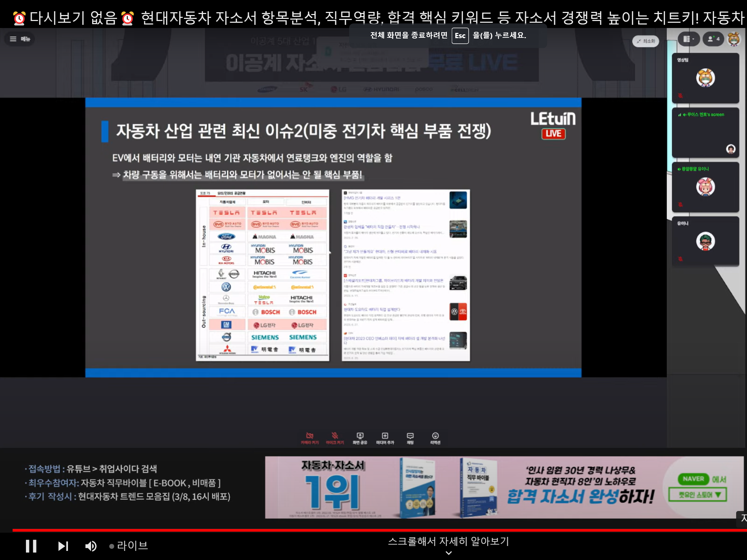
Task: Expand 스크롤해서 자세히 알아보기 chevron
Action: (448, 553)
